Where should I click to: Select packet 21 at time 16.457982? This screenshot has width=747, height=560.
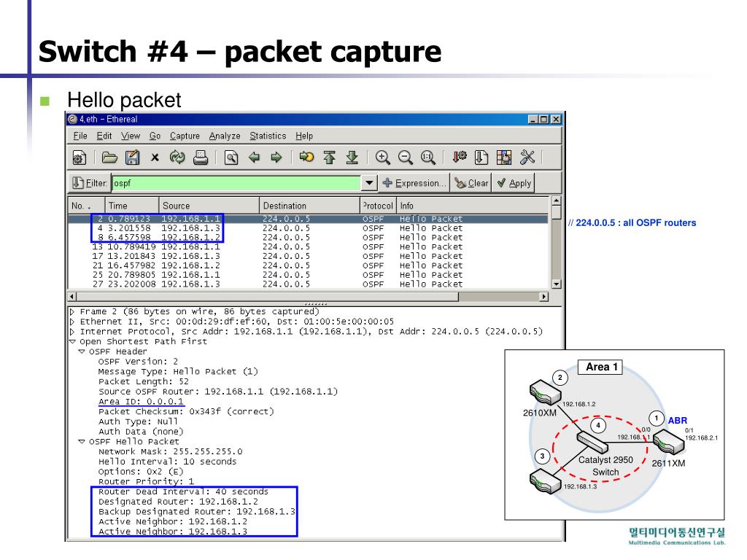click(309, 265)
